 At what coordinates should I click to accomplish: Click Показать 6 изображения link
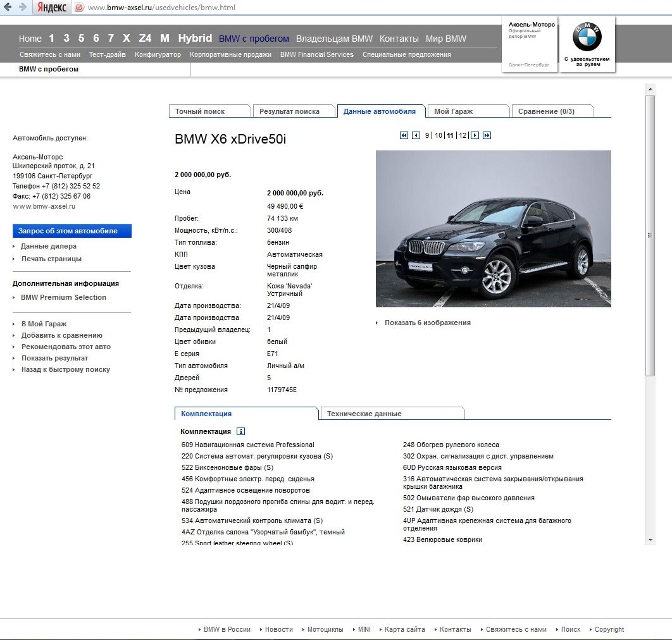pos(427,323)
